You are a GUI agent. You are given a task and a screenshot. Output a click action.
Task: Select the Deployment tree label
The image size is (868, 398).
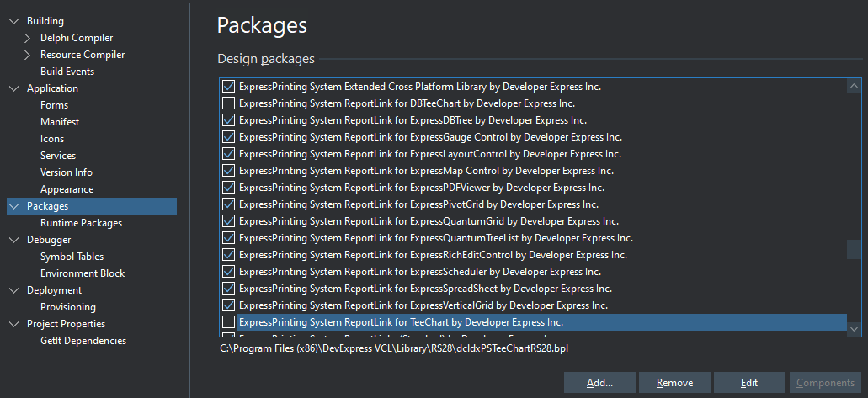coord(54,290)
